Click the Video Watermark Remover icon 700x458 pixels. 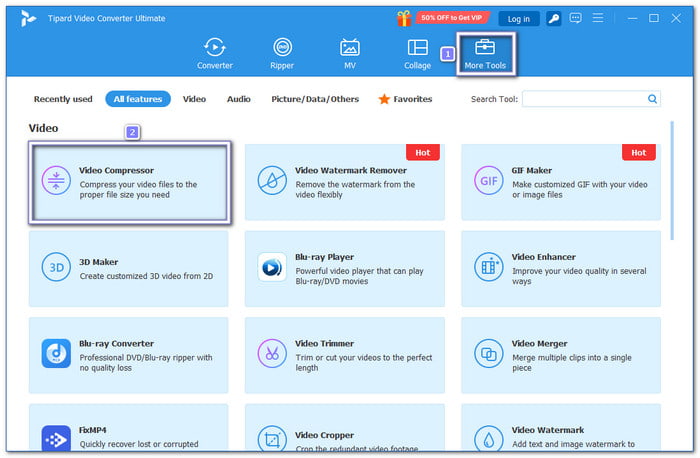[x=272, y=180]
